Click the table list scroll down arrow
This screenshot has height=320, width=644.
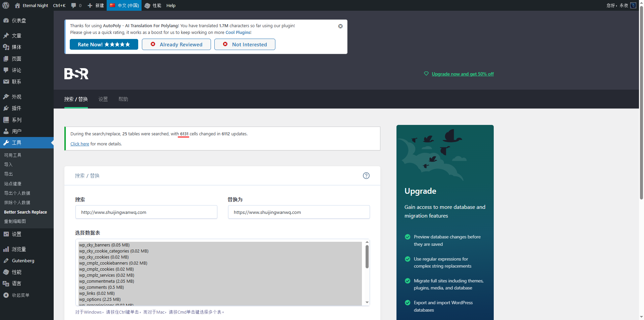click(x=367, y=303)
